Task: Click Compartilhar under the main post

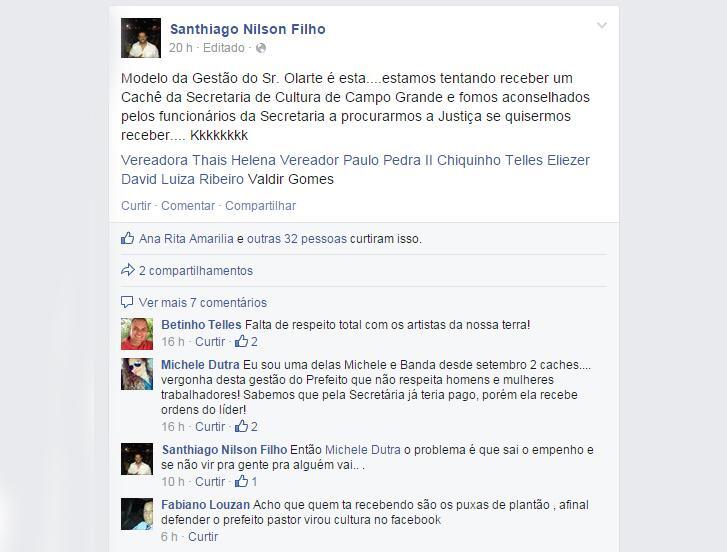Action: [x=260, y=205]
